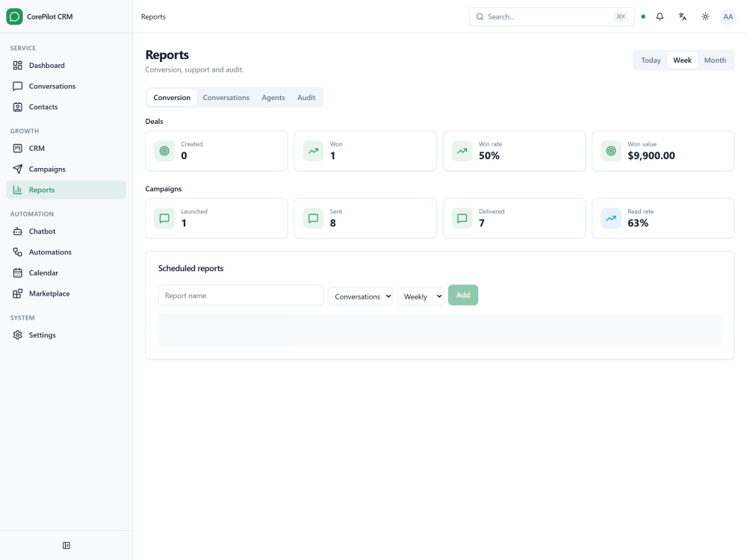Image resolution: width=747 pixels, height=560 pixels.
Task: Open CRM from the sidebar
Action: click(66, 149)
